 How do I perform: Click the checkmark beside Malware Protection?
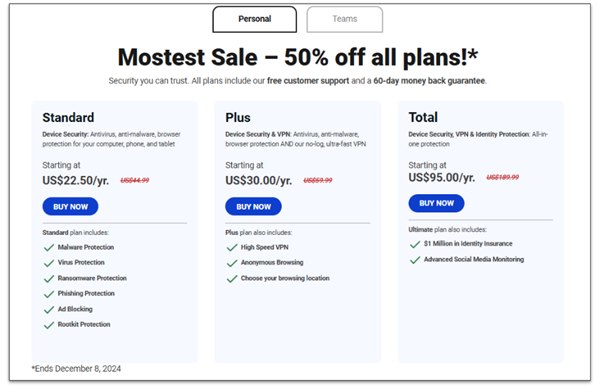(x=49, y=248)
